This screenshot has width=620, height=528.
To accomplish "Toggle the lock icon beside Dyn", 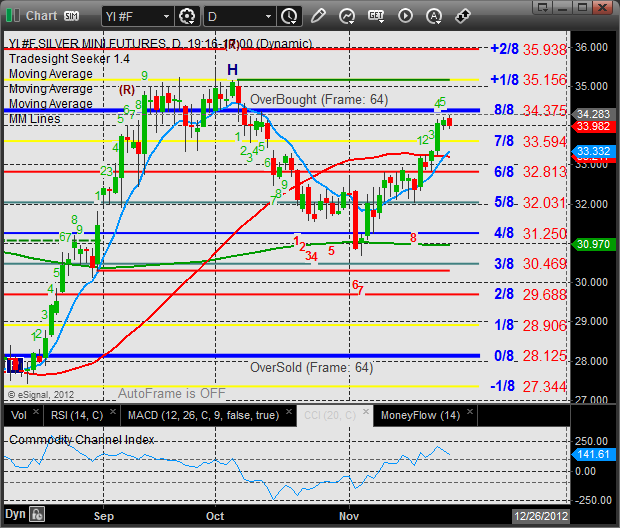I will tap(37, 514).
